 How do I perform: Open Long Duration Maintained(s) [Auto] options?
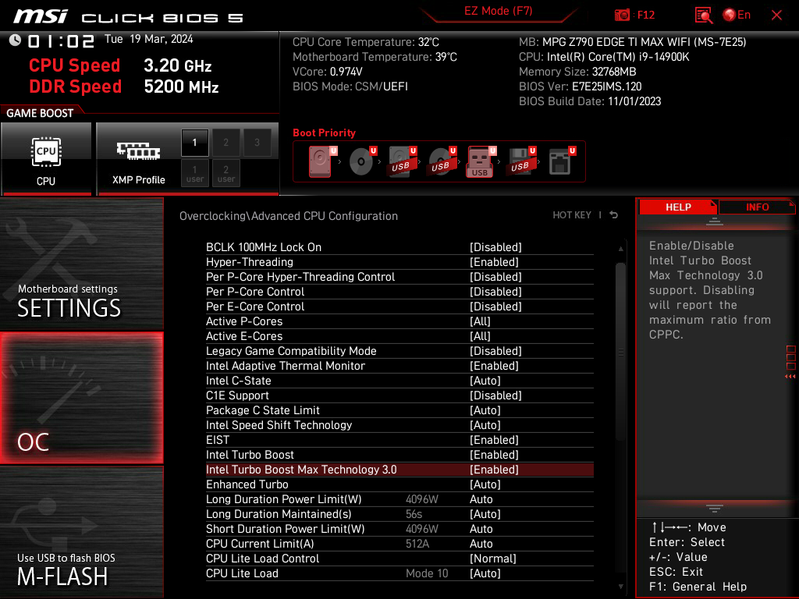pos(485,514)
